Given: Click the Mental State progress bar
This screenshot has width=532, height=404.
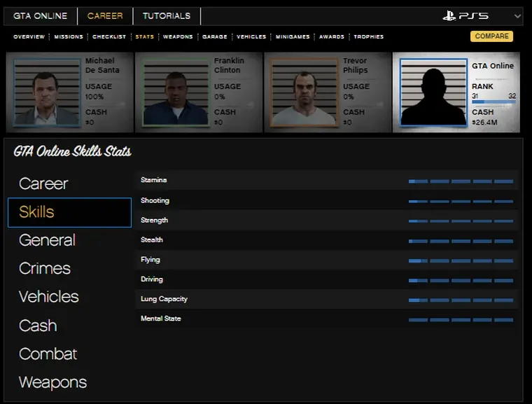Looking at the screenshot, I should (461, 320).
